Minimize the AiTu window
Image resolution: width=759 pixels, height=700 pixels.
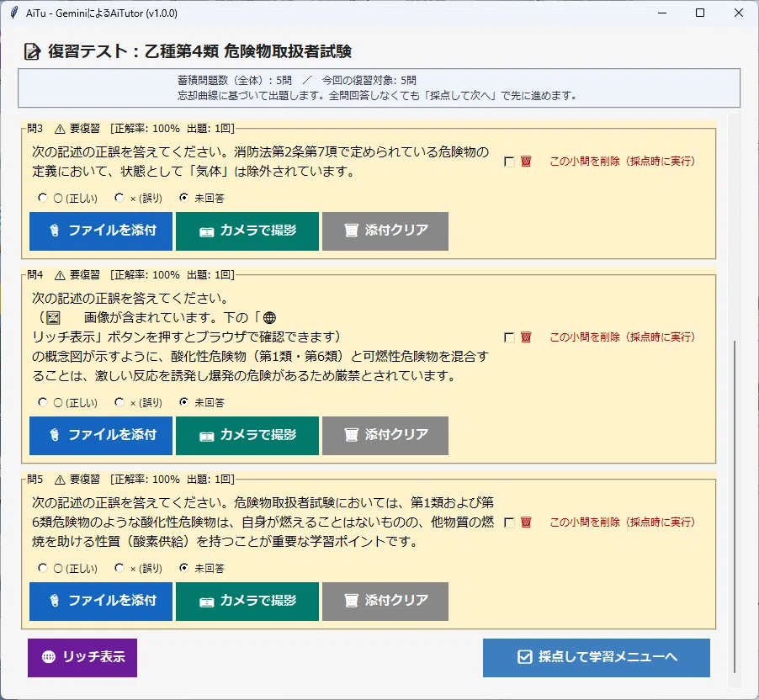pyautogui.click(x=662, y=13)
